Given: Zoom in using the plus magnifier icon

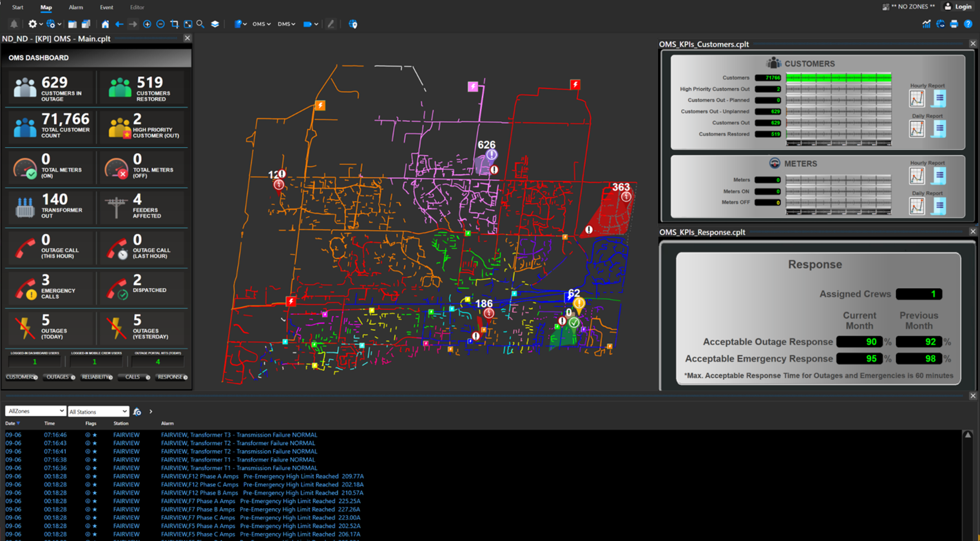Looking at the screenshot, I should [147, 25].
